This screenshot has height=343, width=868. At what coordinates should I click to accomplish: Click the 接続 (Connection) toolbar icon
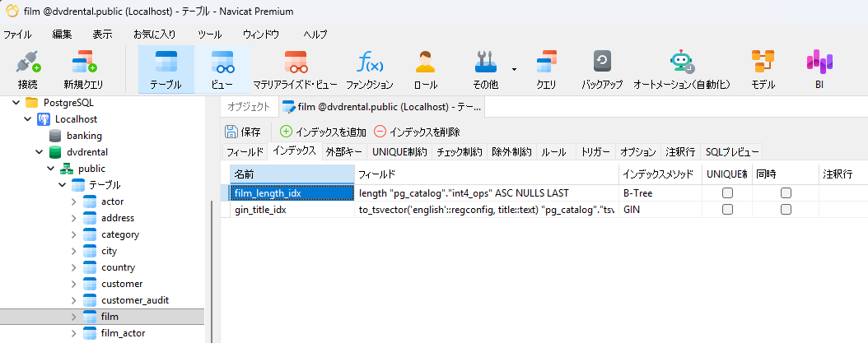pos(28,62)
